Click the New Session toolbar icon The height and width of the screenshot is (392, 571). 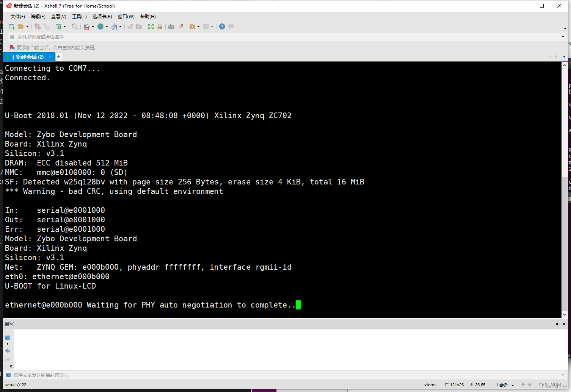12,27
